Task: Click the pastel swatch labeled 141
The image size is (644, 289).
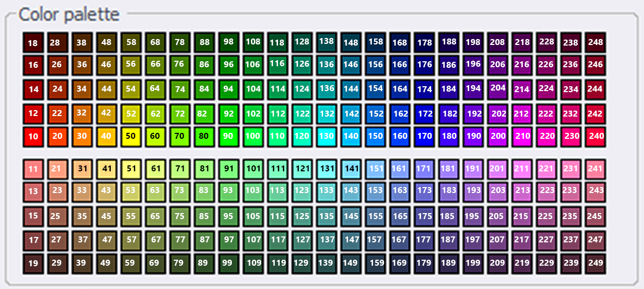Action: click(x=351, y=169)
